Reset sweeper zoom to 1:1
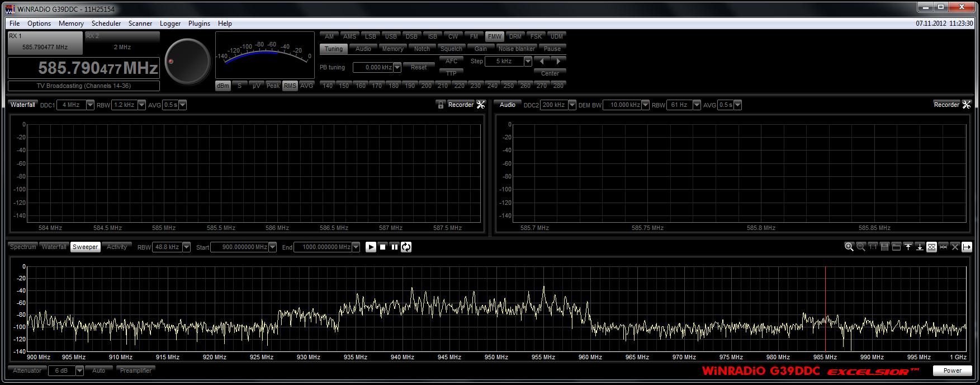 point(873,247)
